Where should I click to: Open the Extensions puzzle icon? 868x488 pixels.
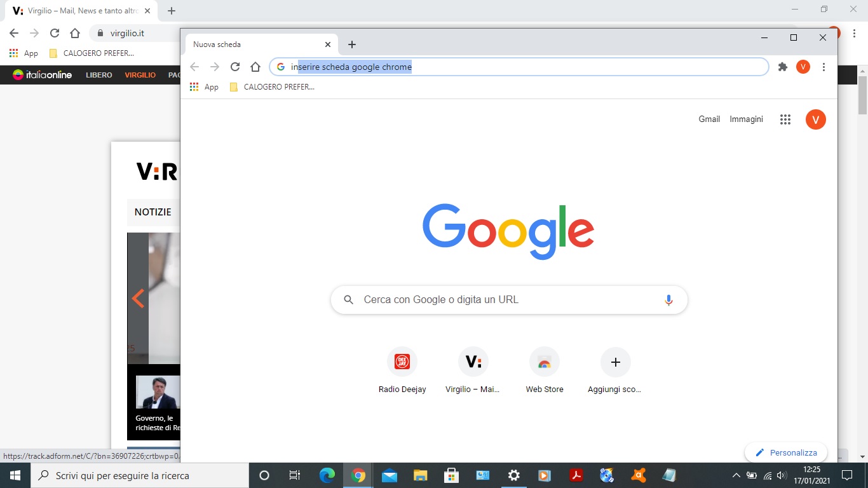pos(783,67)
